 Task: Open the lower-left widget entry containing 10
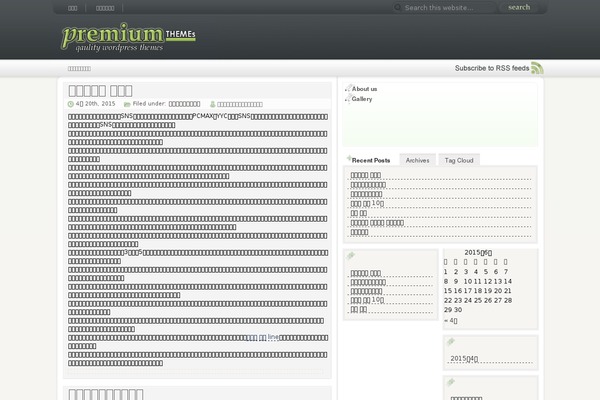click(367, 300)
